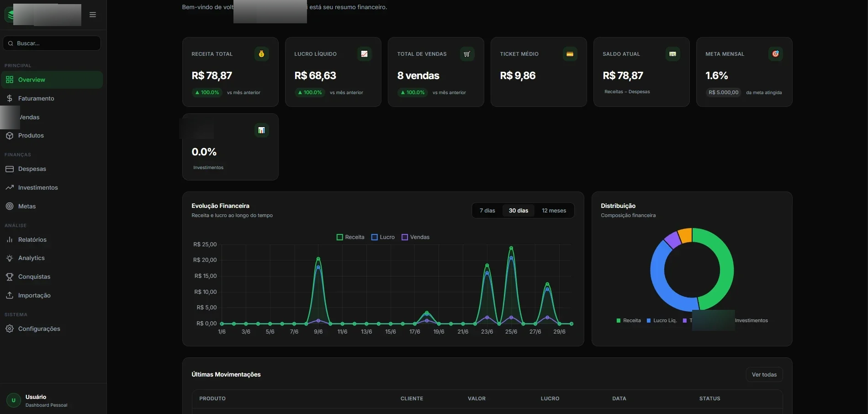The height and width of the screenshot is (414, 868).
Task: Click the shopping cart icon on Total de Vendas
Action: 467,54
